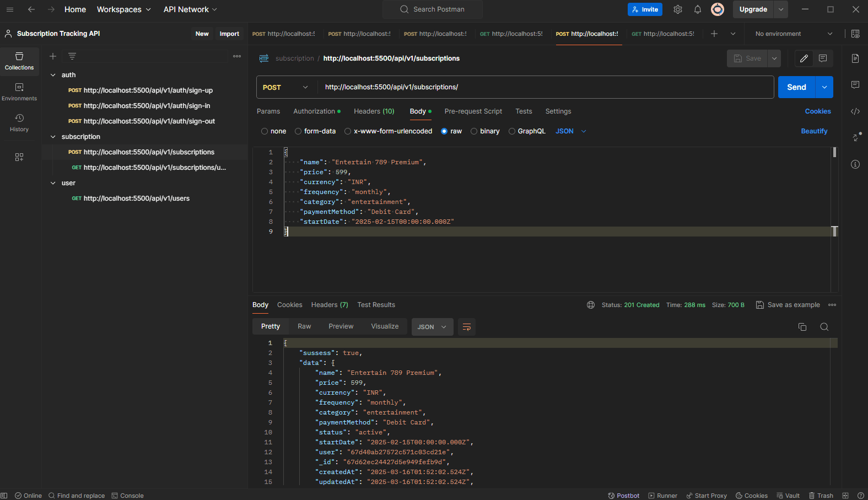
Task: Copy the response body
Action: point(802,327)
